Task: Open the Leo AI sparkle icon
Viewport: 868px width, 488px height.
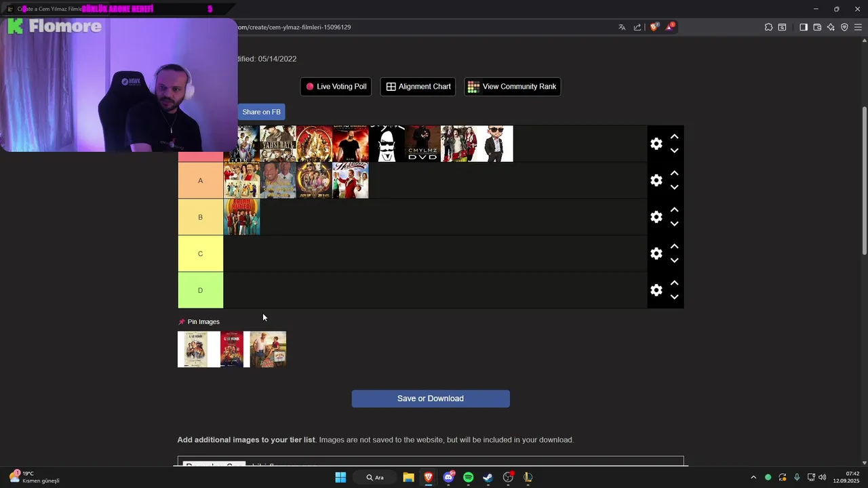Action: coord(831,27)
